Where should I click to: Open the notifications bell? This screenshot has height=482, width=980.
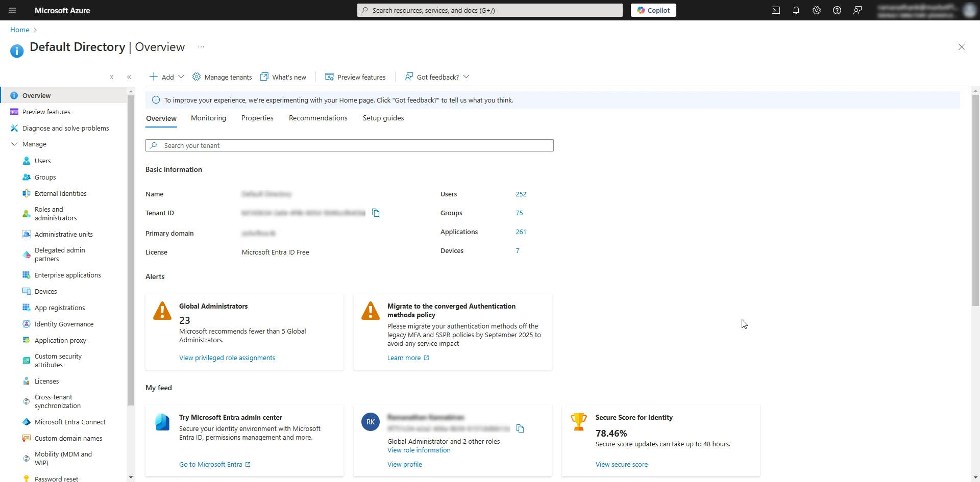(796, 10)
